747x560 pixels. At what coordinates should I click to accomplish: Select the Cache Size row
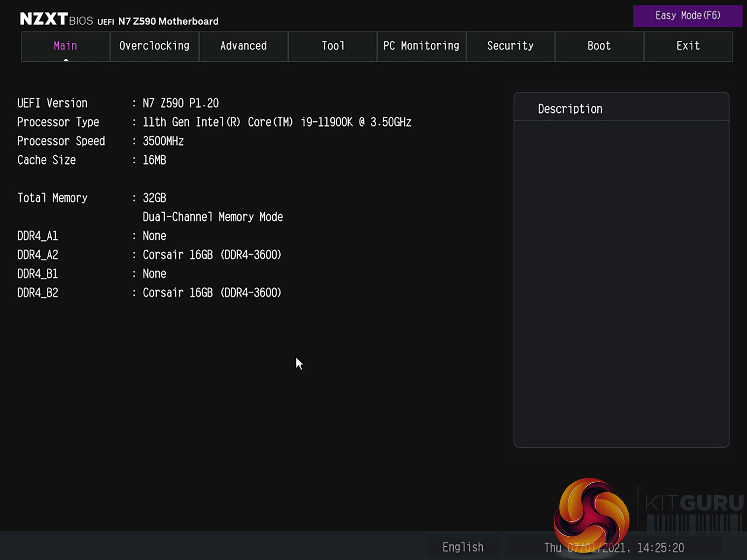click(x=91, y=160)
